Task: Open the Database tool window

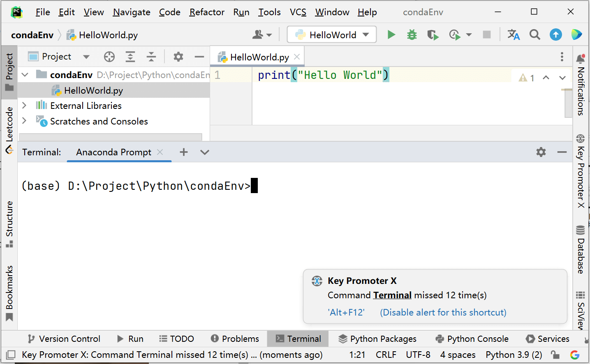Action: pos(581,249)
